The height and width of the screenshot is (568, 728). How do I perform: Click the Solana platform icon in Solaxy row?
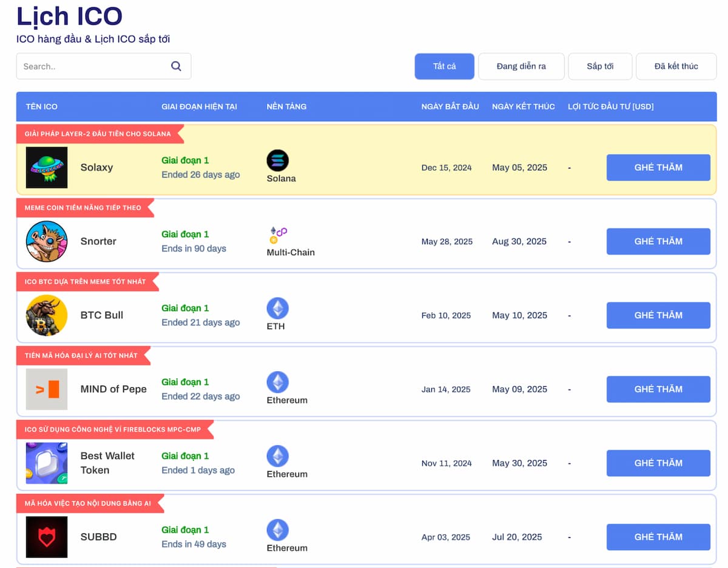pyautogui.click(x=278, y=161)
